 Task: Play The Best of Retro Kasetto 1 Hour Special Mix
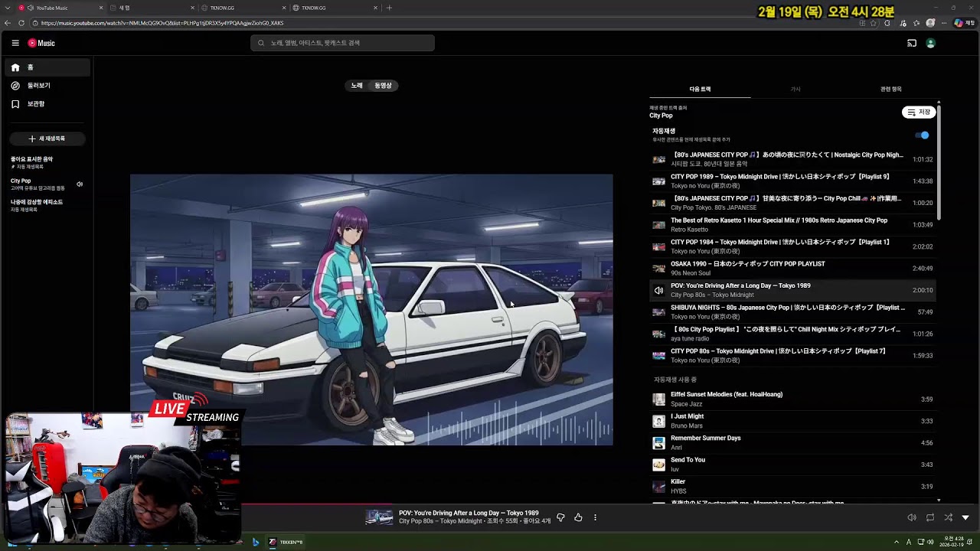(x=792, y=225)
